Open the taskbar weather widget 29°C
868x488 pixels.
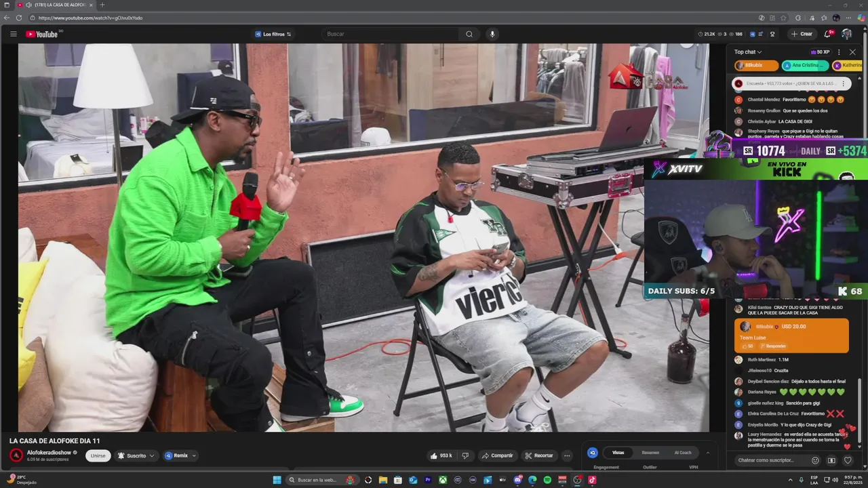point(22,480)
